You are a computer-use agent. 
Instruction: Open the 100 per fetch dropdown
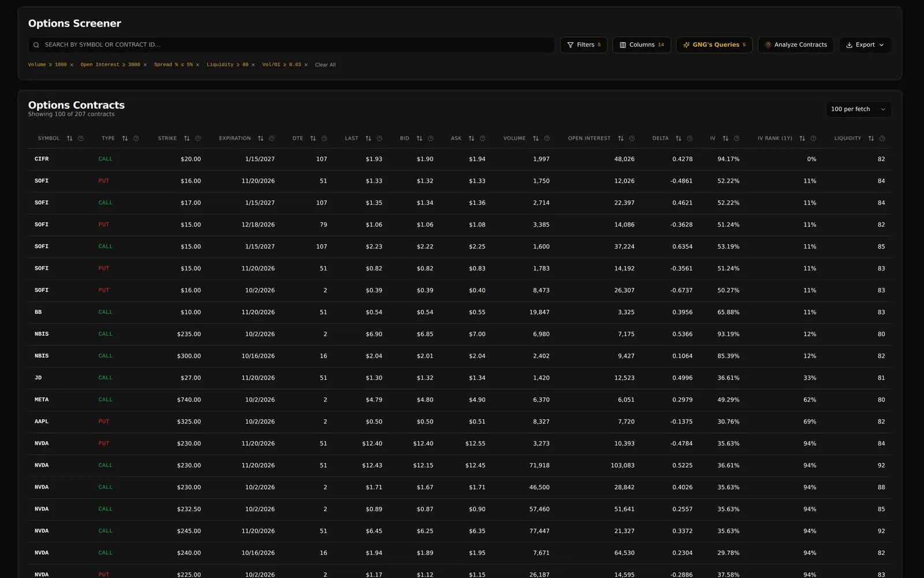(x=858, y=109)
